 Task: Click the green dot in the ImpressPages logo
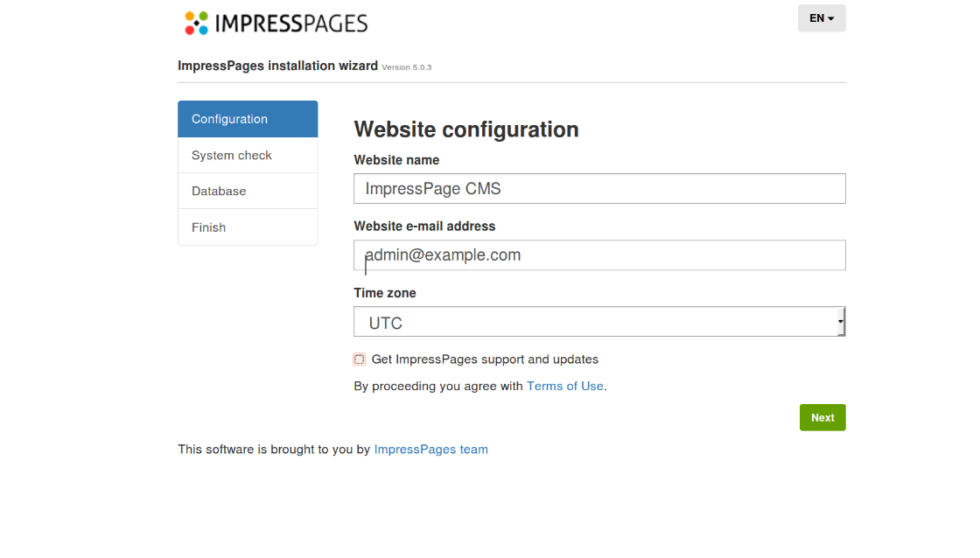coord(204,16)
